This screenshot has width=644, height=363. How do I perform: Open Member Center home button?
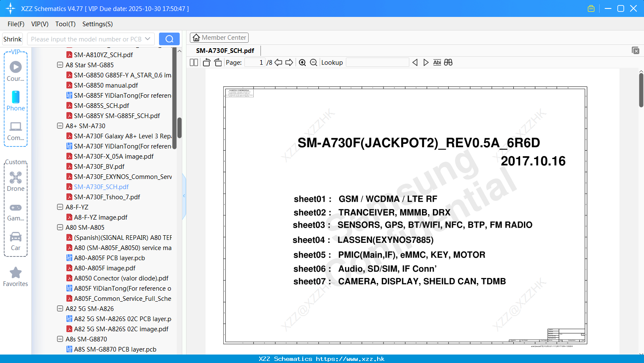tap(219, 38)
